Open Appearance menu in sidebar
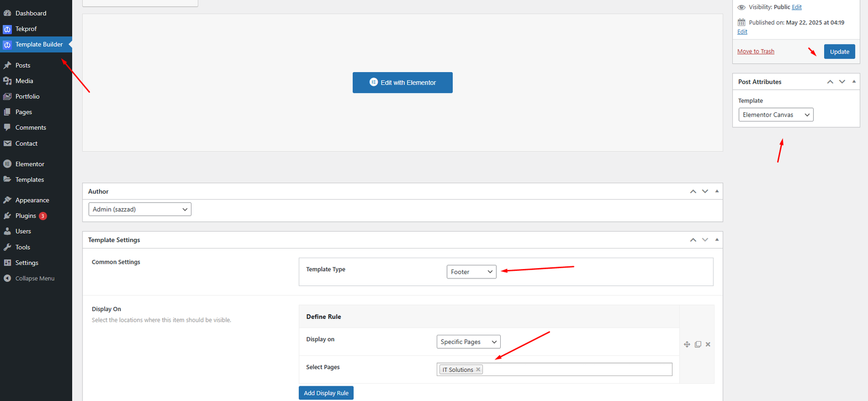868x401 pixels. [32, 200]
